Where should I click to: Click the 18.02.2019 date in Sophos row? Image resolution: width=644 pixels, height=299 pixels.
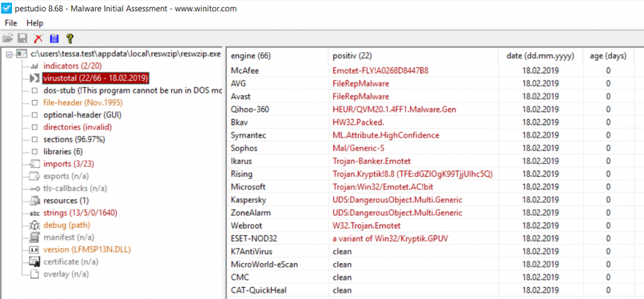540,148
